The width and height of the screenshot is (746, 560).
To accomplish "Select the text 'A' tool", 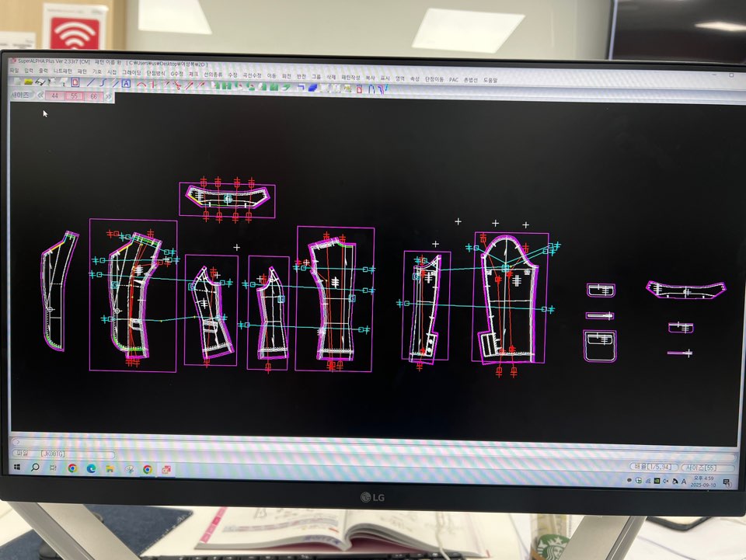I will click(127, 82).
